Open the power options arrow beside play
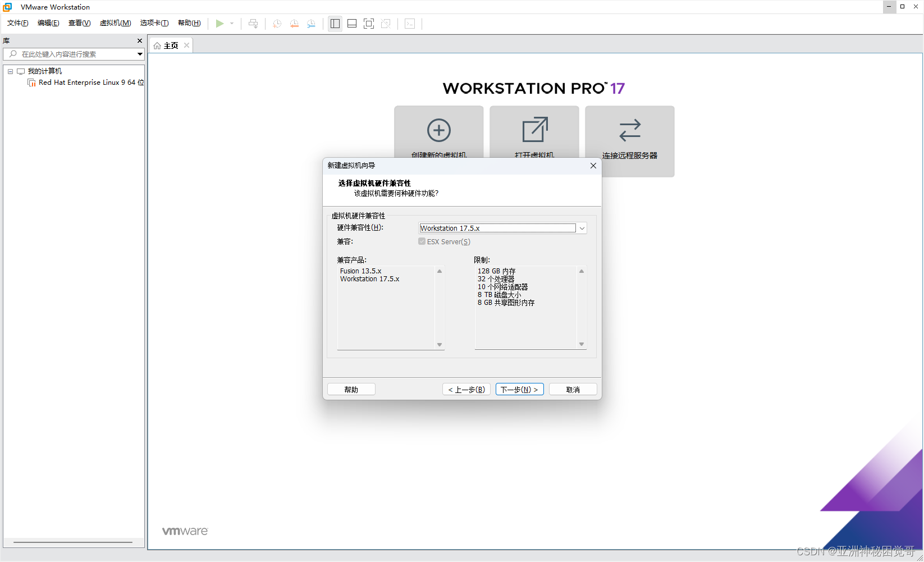 232,24
